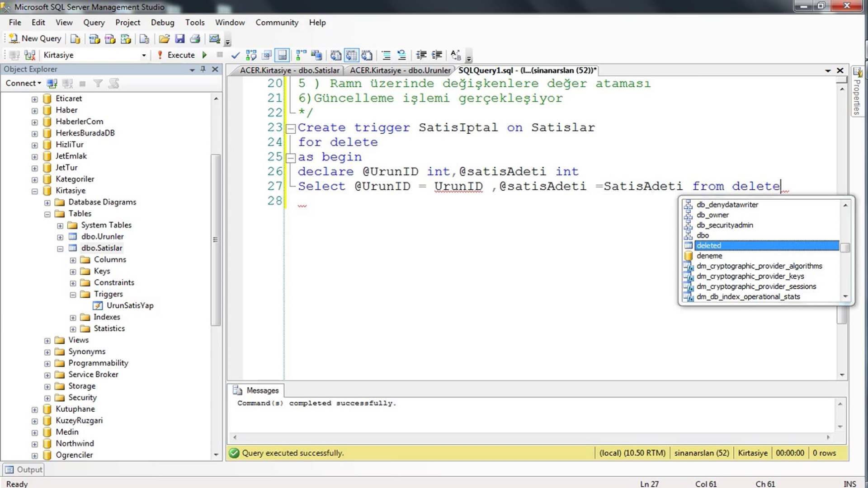
Task: Open the Query menu
Action: pyautogui.click(x=94, y=23)
